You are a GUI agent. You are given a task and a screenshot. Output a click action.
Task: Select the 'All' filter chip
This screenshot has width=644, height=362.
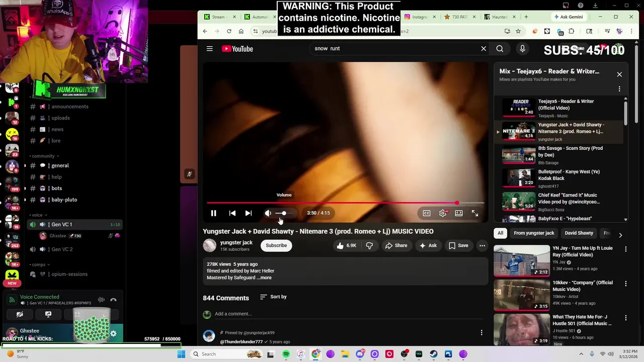(500, 233)
